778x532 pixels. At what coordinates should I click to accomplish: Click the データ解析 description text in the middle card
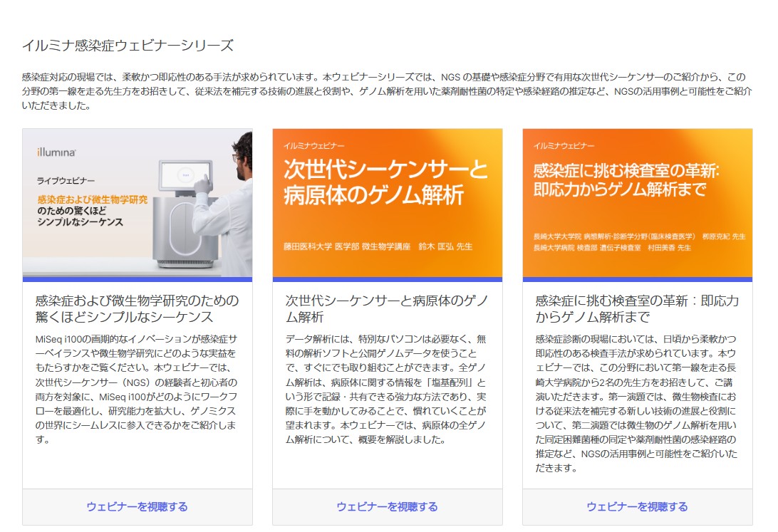[385, 390]
